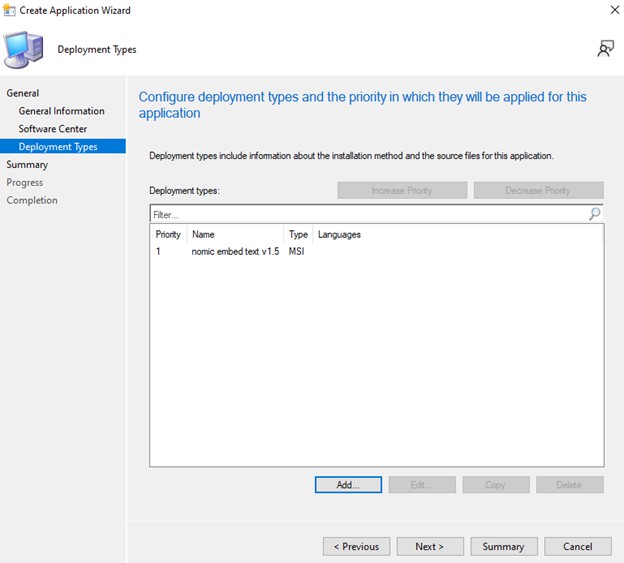Type in the Filter input field
This screenshot has width=624, height=563.
(366, 214)
